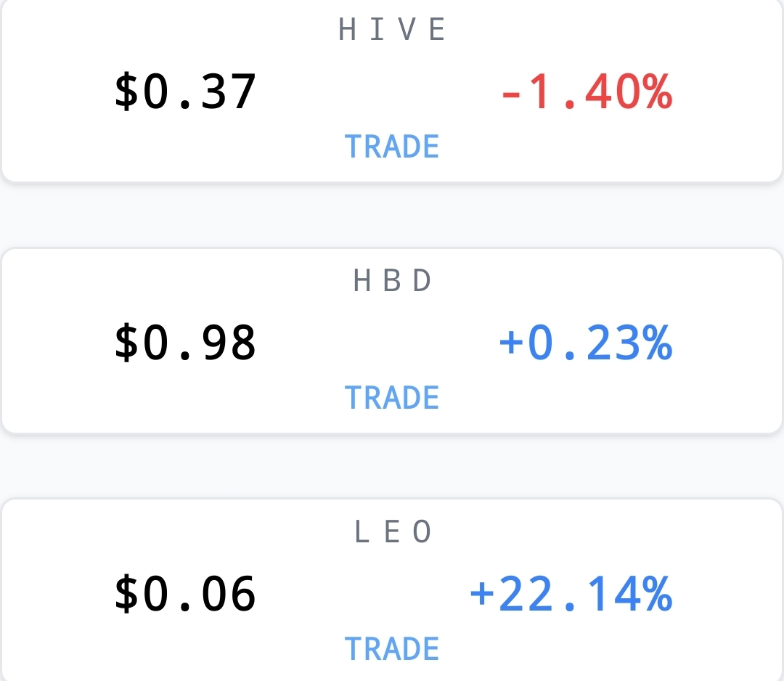784x681 pixels.
Task: Open the TRADE link for HBD
Action: coord(392,398)
